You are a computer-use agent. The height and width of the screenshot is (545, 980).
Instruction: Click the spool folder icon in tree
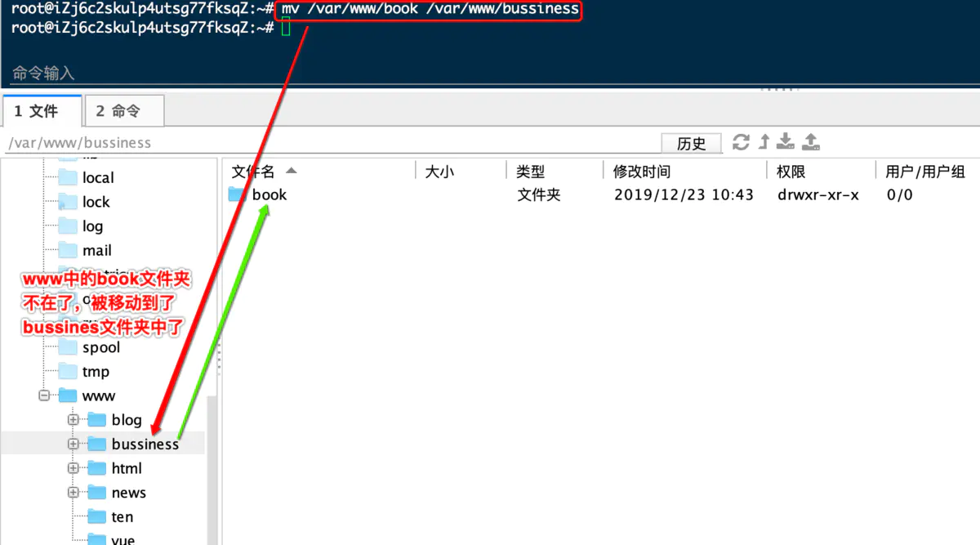click(x=68, y=347)
